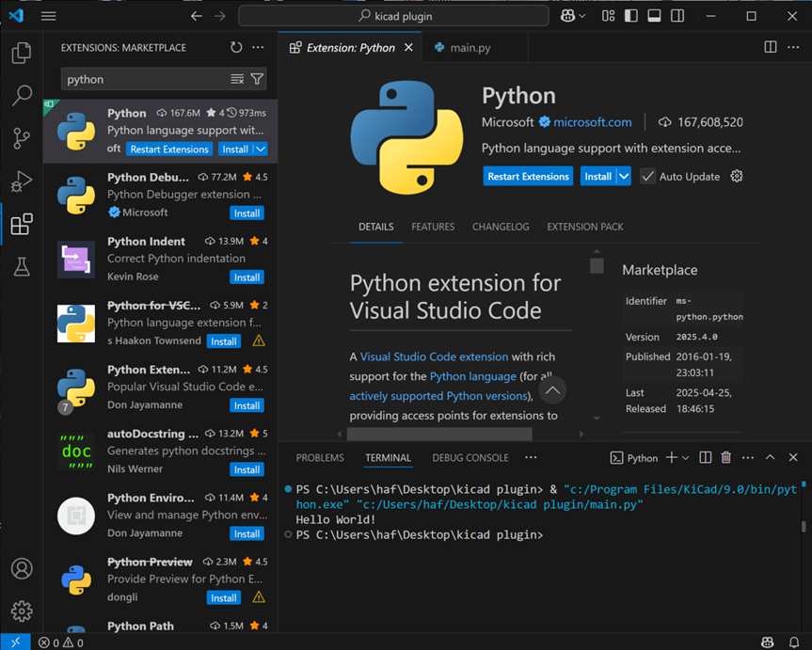Split the editor to the right
This screenshot has width=812, height=650.
(770, 47)
